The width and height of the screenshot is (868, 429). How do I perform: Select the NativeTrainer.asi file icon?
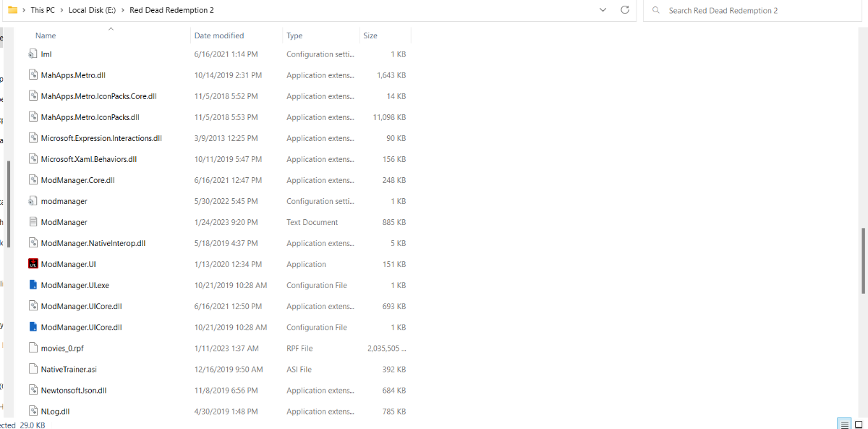(x=33, y=369)
